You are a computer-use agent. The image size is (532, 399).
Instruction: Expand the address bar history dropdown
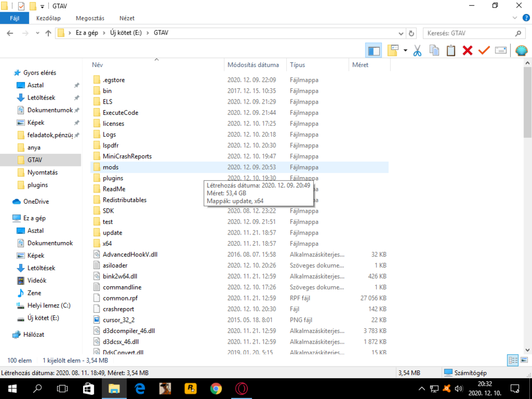(x=401, y=34)
